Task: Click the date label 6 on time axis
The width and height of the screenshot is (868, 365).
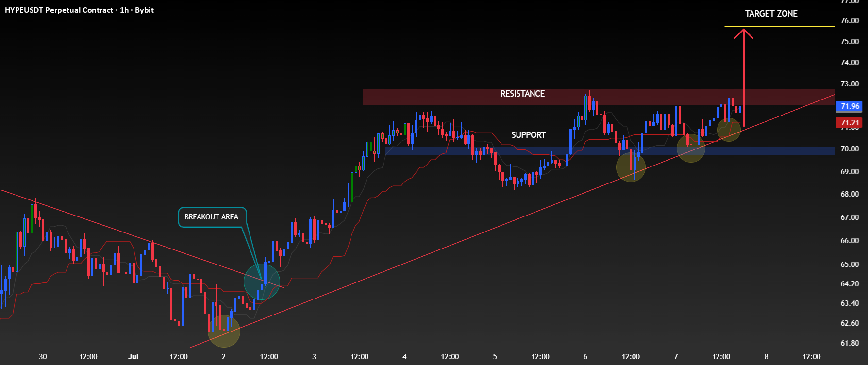Action: 585,357
